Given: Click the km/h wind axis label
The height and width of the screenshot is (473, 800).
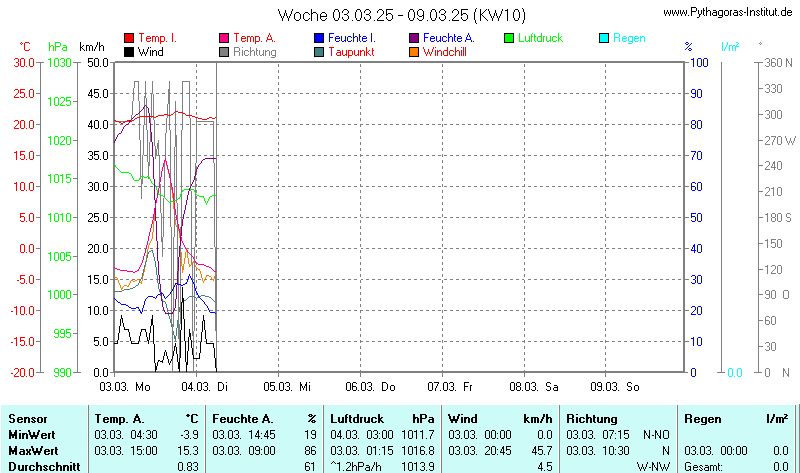Looking at the screenshot, I should pyautogui.click(x=91, y=47).
